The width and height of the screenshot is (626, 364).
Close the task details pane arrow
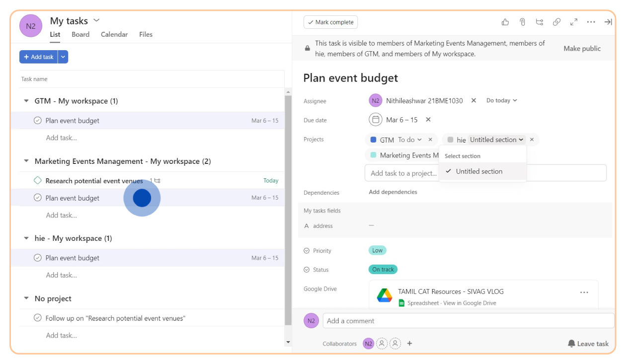tap(608, 22)
